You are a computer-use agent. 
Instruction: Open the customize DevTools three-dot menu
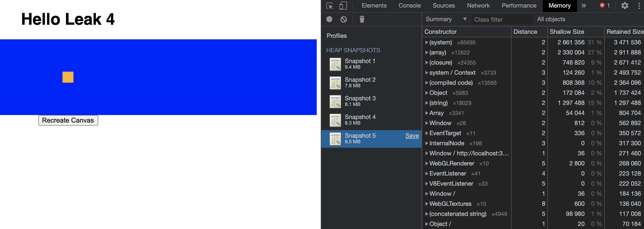[x=639, y=6]
